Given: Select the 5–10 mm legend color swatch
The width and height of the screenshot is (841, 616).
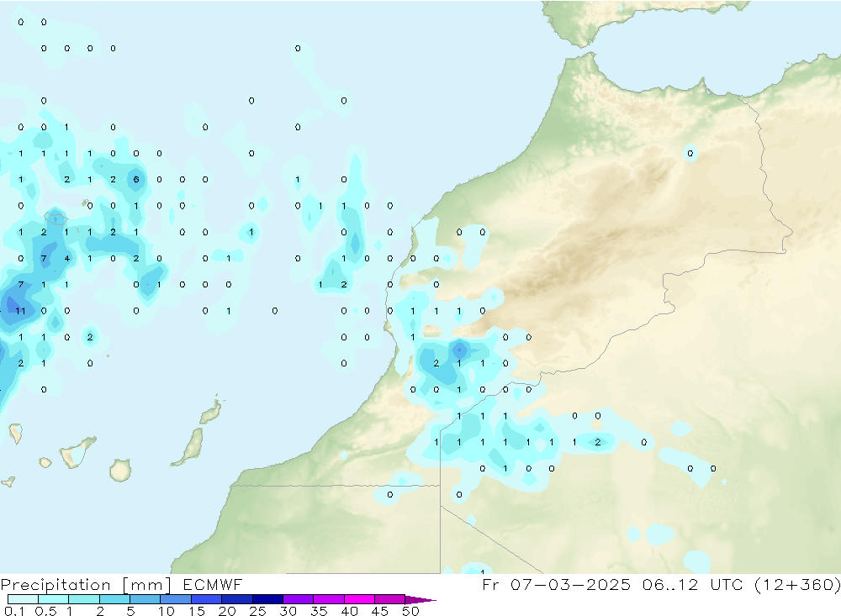Looking at the screenshot, I should coord(145,599).
